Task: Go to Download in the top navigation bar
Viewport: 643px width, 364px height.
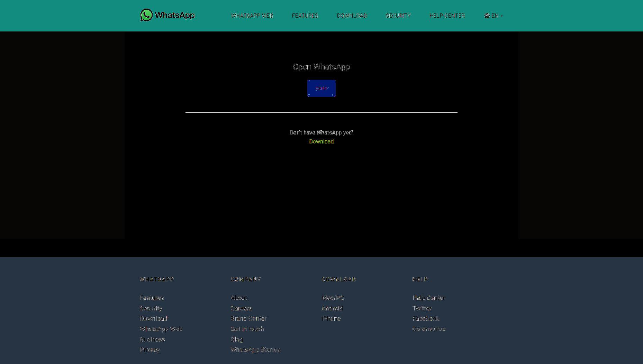Action: pyautogui.click(x=352, y=16)
